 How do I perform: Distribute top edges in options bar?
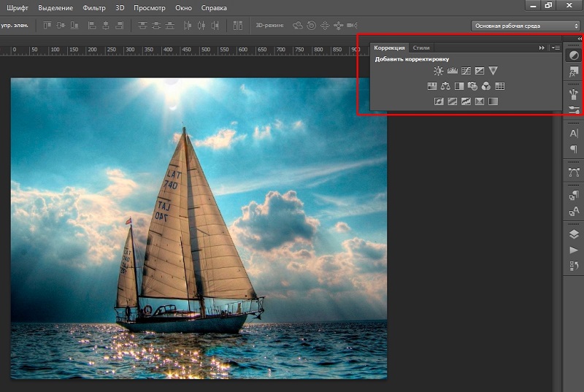point(142,26)
